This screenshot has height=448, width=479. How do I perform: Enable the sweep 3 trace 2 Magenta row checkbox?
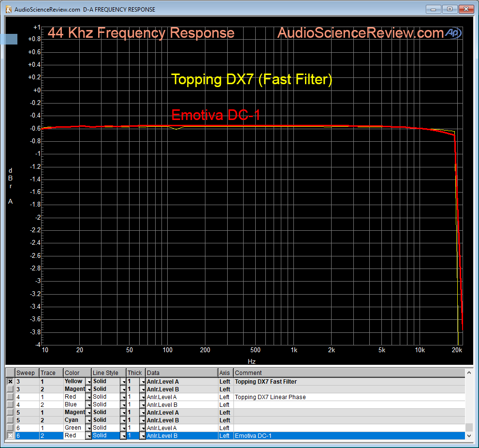10,389
